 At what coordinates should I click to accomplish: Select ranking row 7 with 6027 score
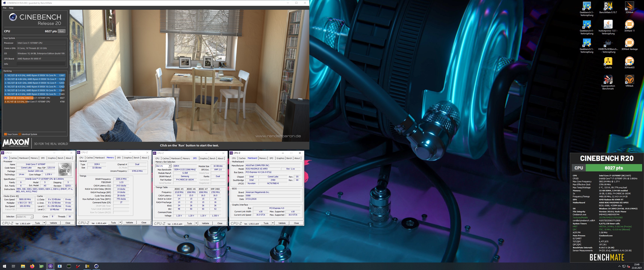pyautogui.click(x=34, y=98)
